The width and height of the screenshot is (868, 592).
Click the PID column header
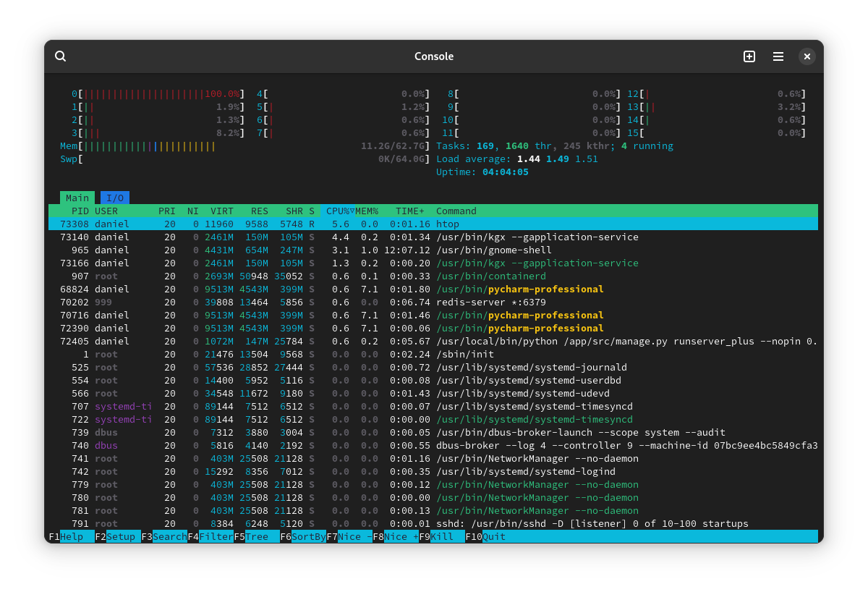point(80,211)
